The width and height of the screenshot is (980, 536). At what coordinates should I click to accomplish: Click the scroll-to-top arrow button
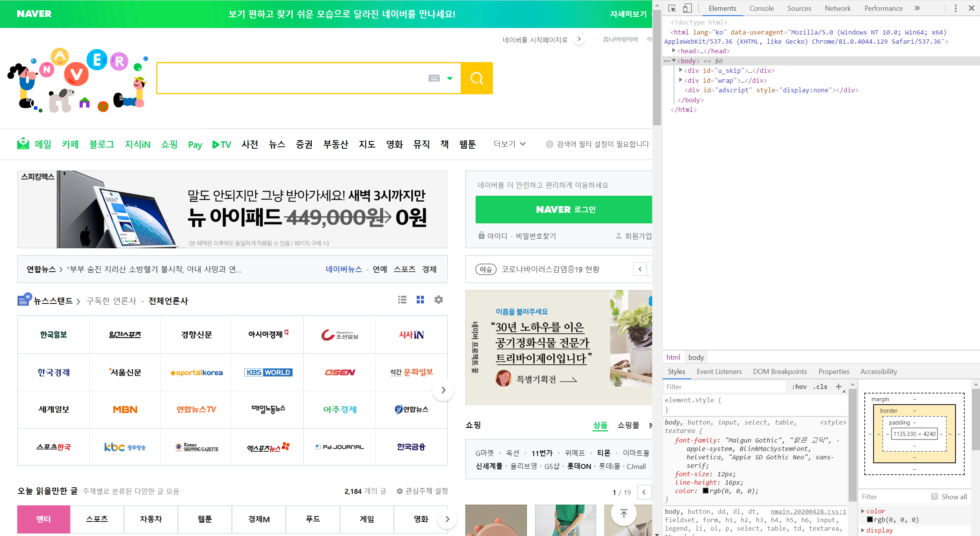point(623,513)
